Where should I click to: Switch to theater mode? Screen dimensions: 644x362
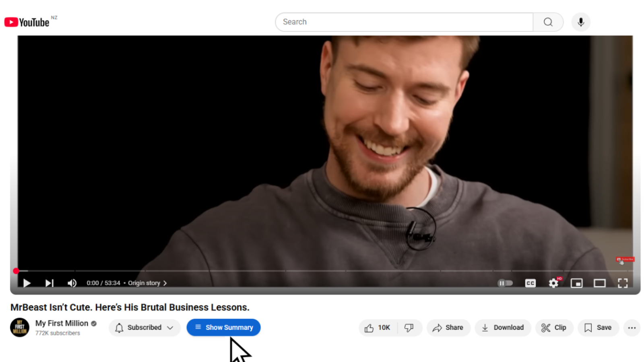point(599,283)
